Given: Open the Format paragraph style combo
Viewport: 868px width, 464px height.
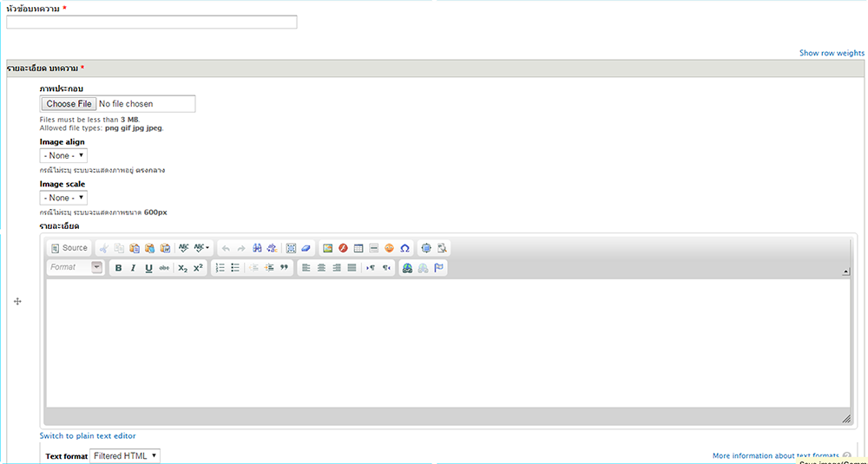Looking at the screenshot, I should [x=75, y=267].
